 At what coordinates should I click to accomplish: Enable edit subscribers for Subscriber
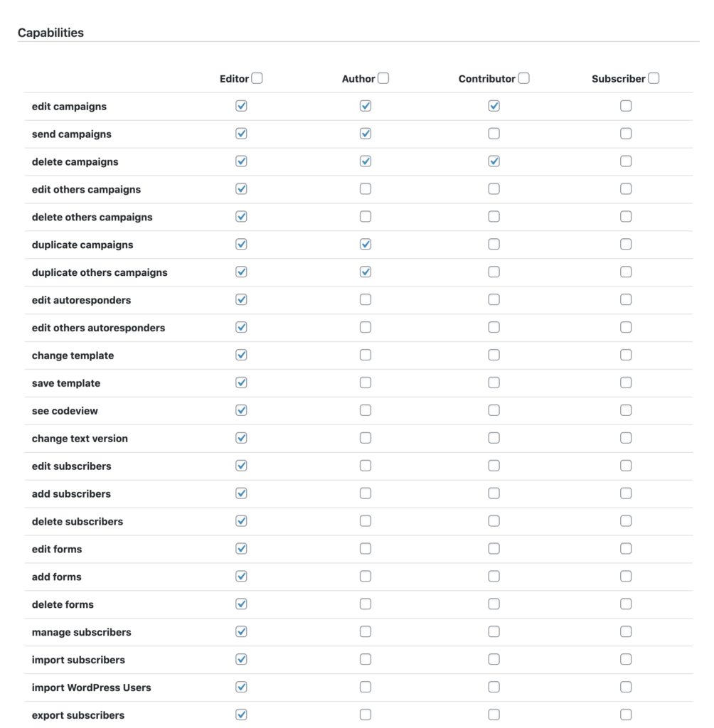[626, 466]
